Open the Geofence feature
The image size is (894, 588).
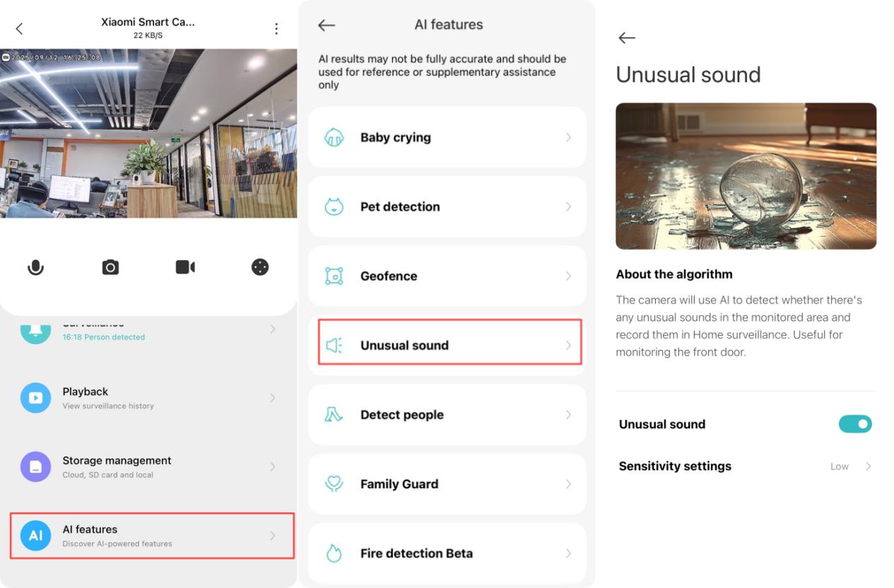click(x=447, y=276)
